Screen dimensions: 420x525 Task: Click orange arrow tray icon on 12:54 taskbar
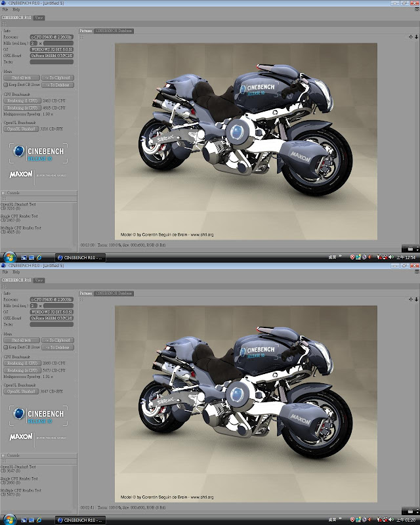tap(369, 257)
